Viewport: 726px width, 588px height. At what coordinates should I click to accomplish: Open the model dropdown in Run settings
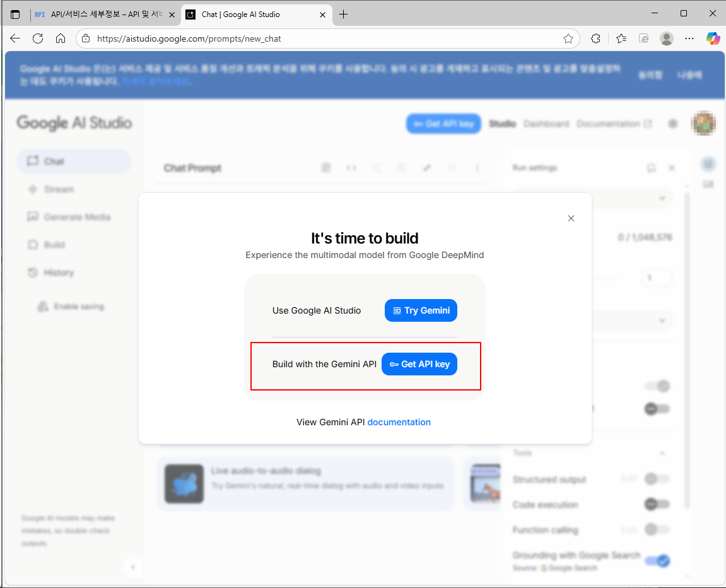coord(633,198)
